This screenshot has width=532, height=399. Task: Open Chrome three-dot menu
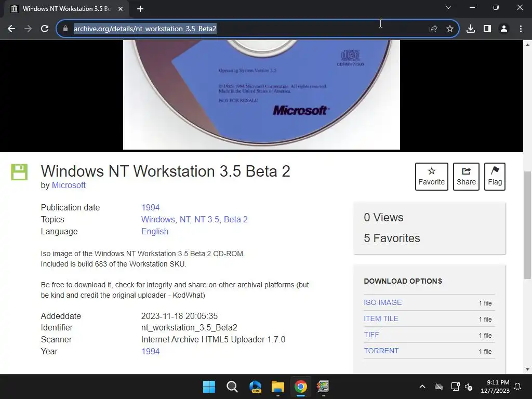coord(521,29)
